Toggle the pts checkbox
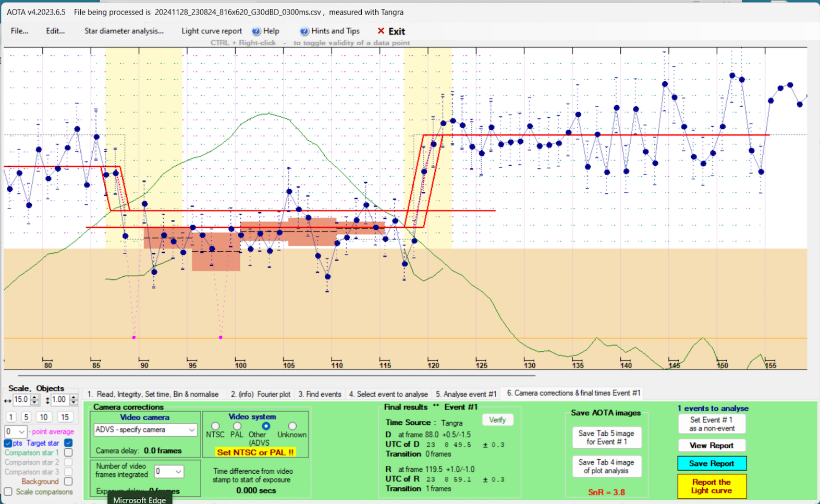 [8, 443]
